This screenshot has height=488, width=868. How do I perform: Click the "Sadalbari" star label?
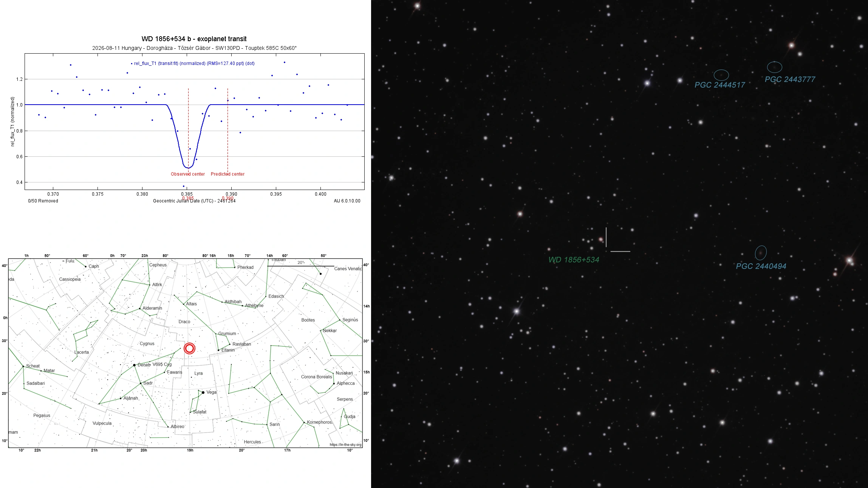pyautogui.click(x=36, y=383)
